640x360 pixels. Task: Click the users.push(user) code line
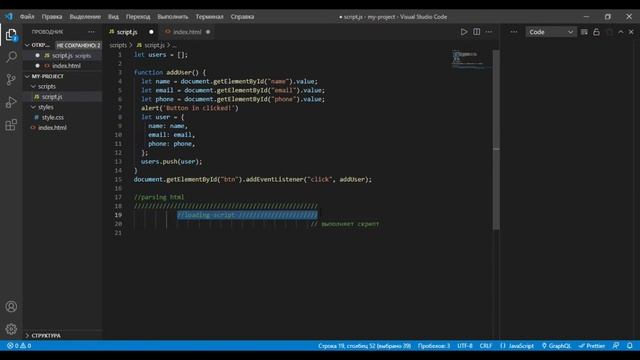(171, 162)
